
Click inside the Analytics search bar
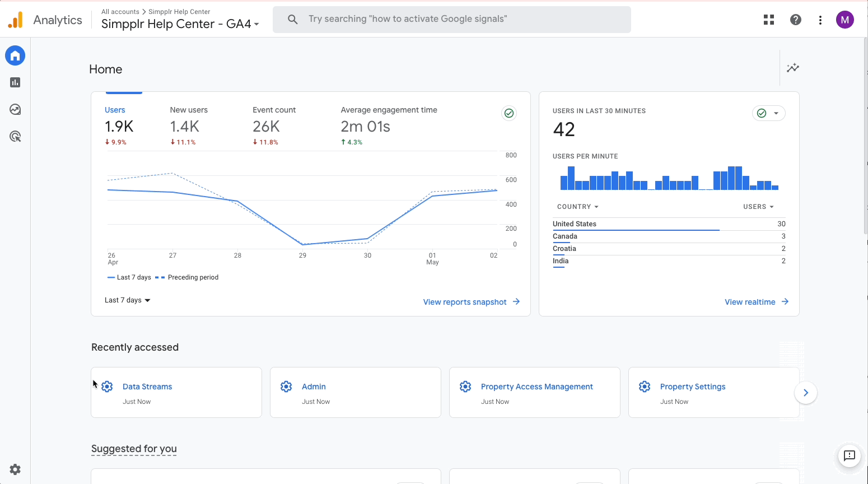coord(451,19)
